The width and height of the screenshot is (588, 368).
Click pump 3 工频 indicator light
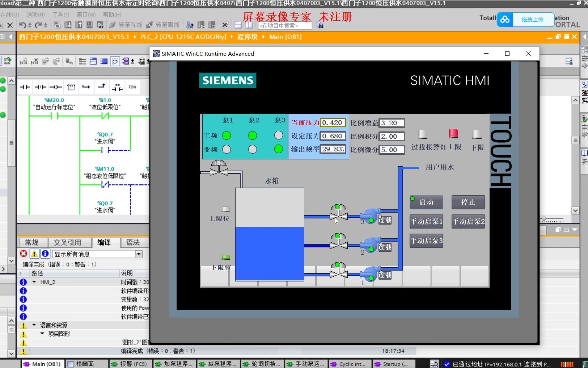pos(279,135)
